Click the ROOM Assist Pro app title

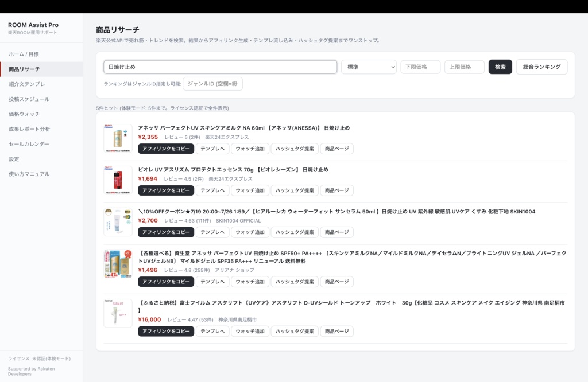click(x=33, y=25)
